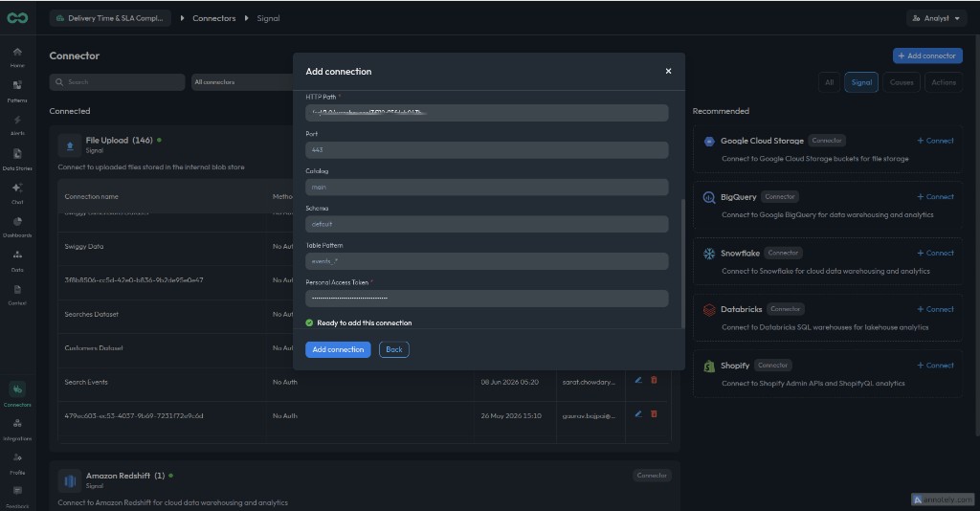Click the Add connector button

coord(927,56)
